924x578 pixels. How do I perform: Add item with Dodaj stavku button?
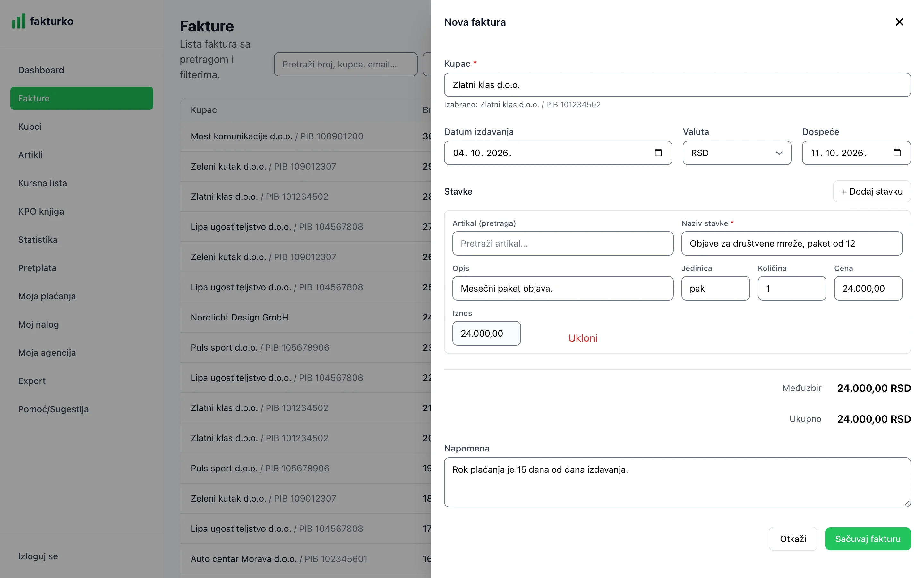coord(872,191)
